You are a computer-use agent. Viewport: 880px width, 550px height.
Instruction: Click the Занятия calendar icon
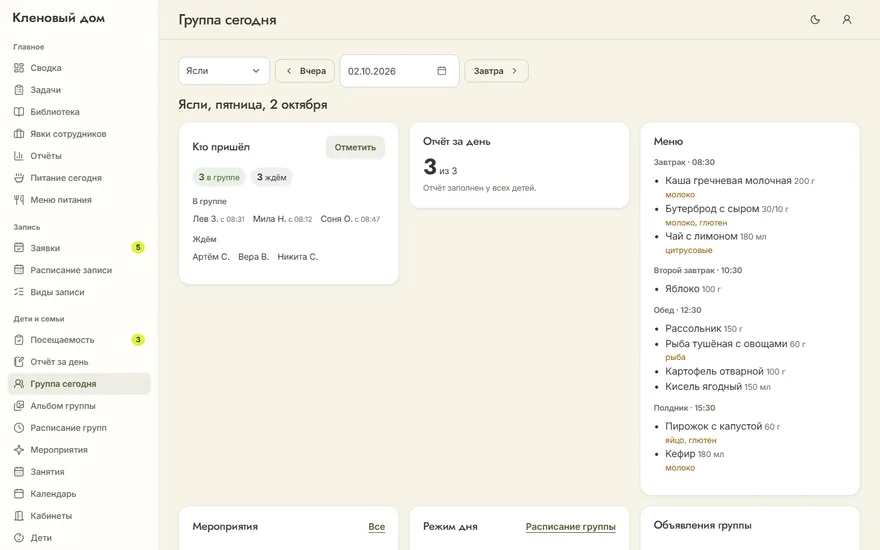coord(19,471)
